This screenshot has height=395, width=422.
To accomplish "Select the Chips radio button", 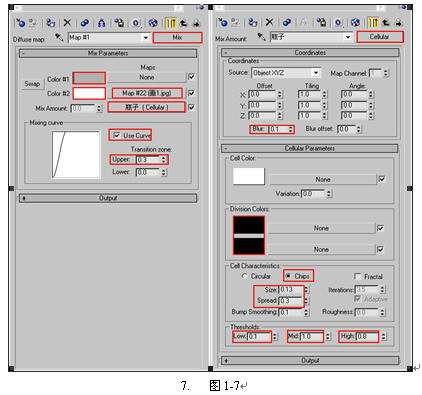I will click(x=288, y=276).
